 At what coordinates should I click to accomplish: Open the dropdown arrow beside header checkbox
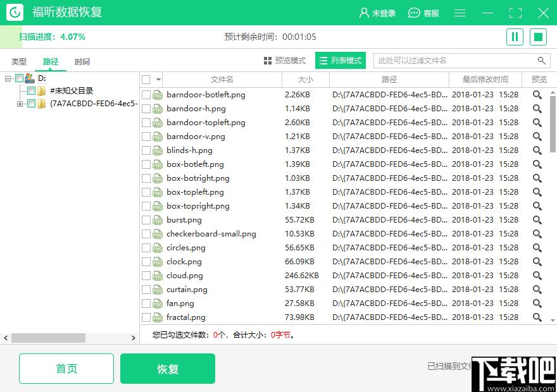coord(158,80)
